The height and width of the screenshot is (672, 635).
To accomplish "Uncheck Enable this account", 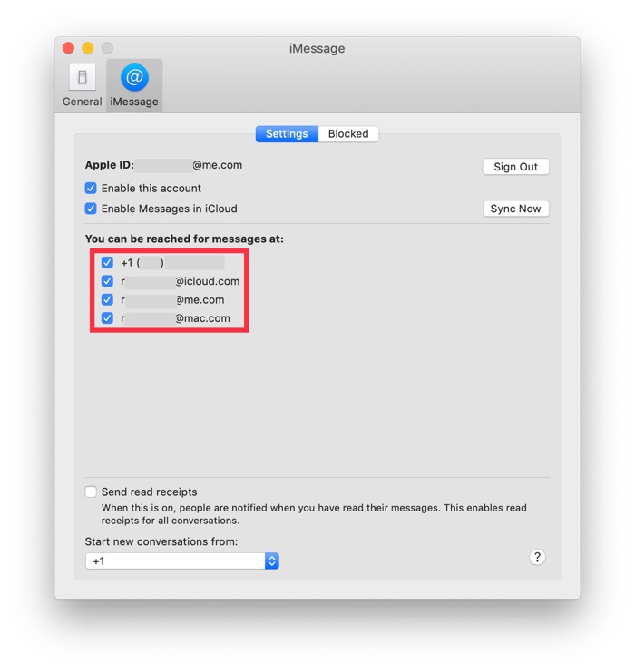I will tap(91, 189).
